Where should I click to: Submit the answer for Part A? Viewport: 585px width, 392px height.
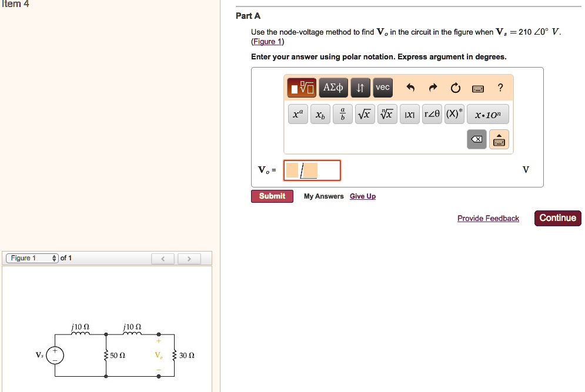(272, 196)
